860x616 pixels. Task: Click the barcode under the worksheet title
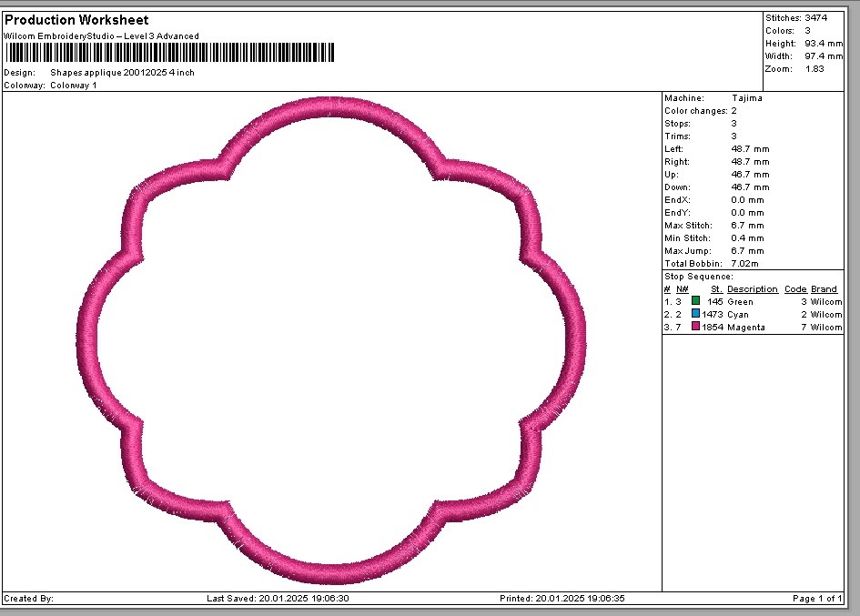(x=169, y=53)
